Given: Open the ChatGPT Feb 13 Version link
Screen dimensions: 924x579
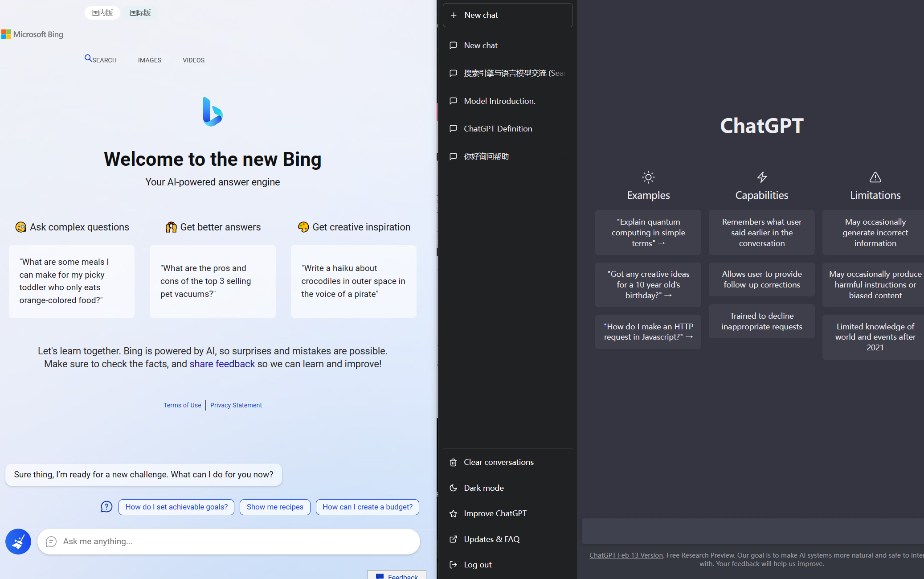Looking at the screenshot, I should point(626,555).
